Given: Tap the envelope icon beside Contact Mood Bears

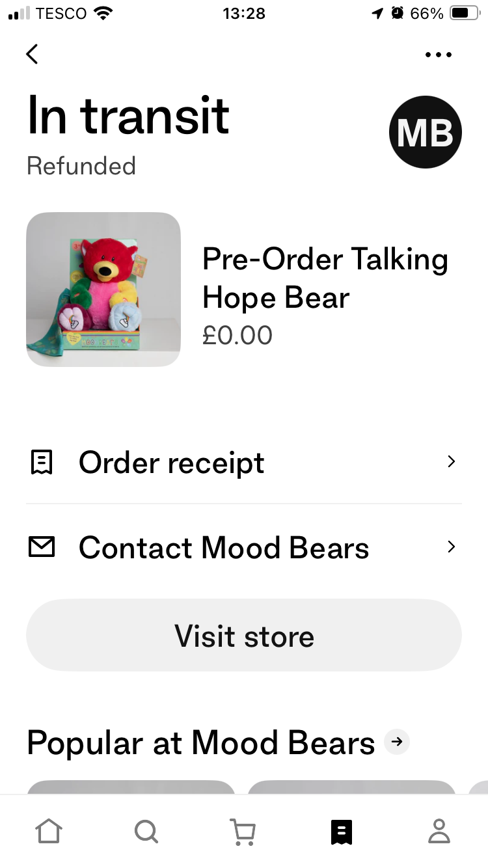Looking at the screenshot, I should coord(42,547).
